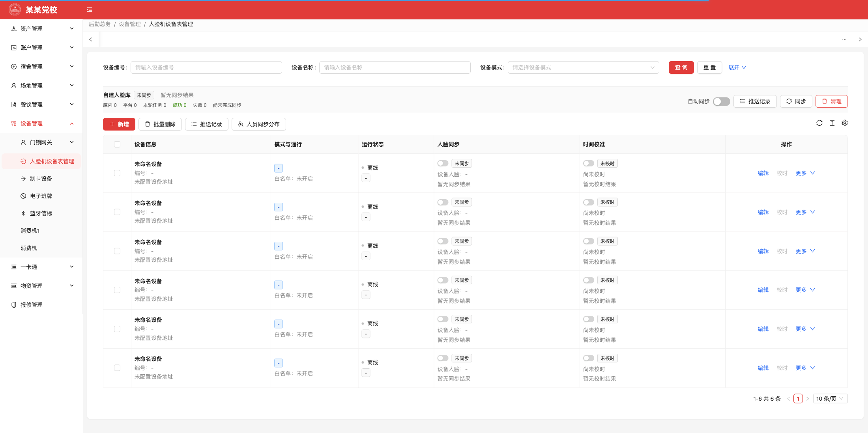The width and height of the screenshot is (868, 433).
Task: Check the second device row checkbox
Action: tap(117, 212)
